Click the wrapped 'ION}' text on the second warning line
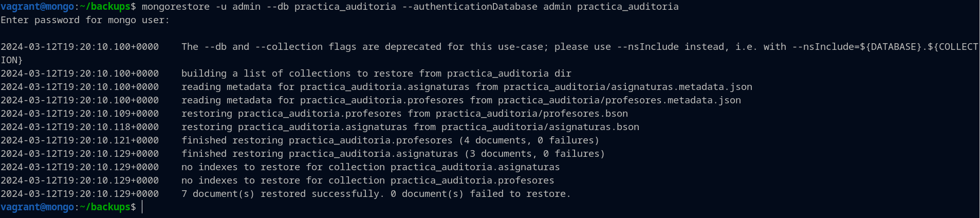 point(11,60)
